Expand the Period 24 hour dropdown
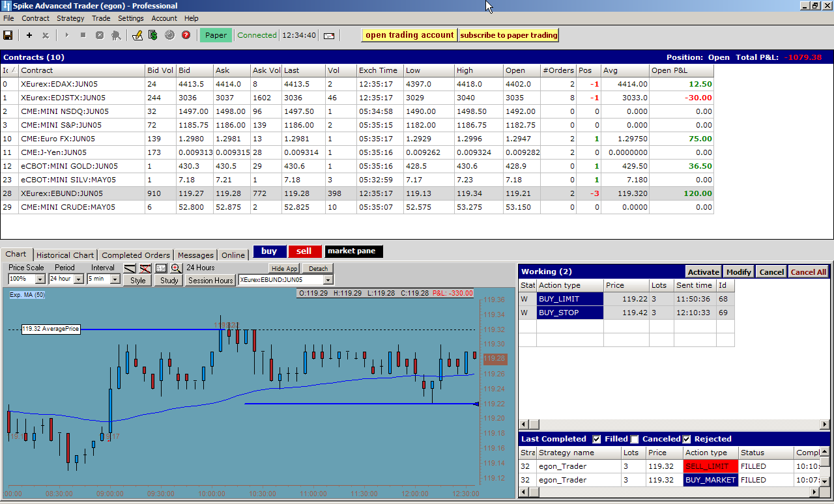The height and width of the screenshot is (504, 834). click(x=79, y=279)
